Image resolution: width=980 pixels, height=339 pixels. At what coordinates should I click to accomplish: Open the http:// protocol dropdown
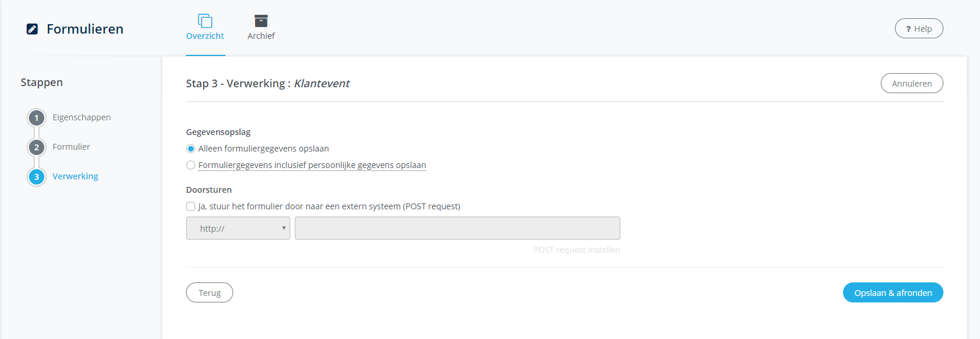point(238,228)
